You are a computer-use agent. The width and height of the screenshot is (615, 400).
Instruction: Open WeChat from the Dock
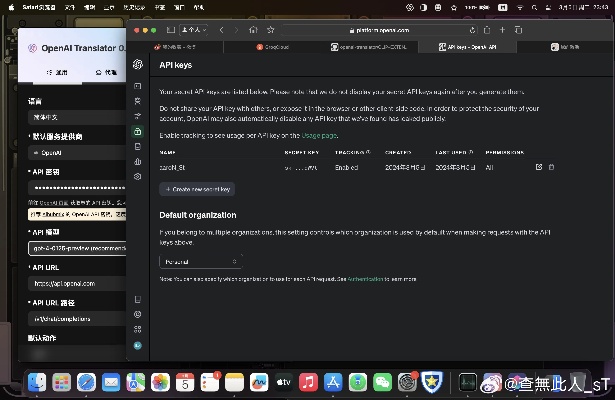[x=382, y=382]
